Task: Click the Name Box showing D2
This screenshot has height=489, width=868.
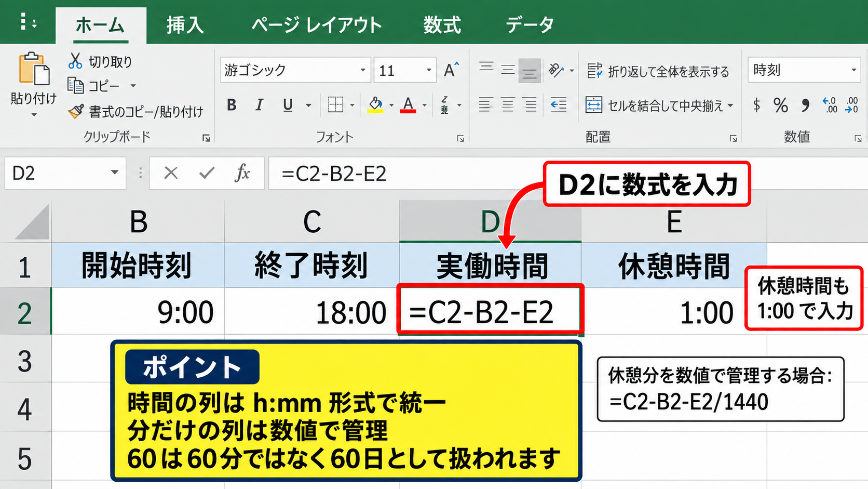Action: [x=65, y=173]
